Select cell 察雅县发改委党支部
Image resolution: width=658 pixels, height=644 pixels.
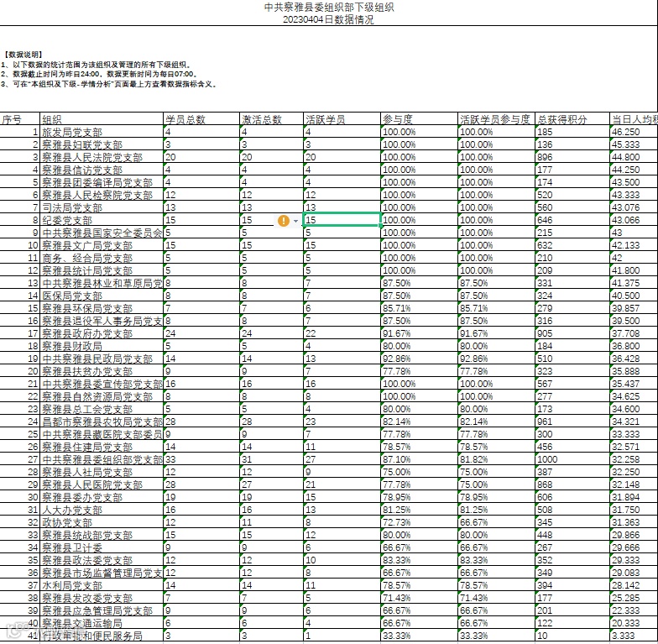pyautogui.click(x=102, y=598)
